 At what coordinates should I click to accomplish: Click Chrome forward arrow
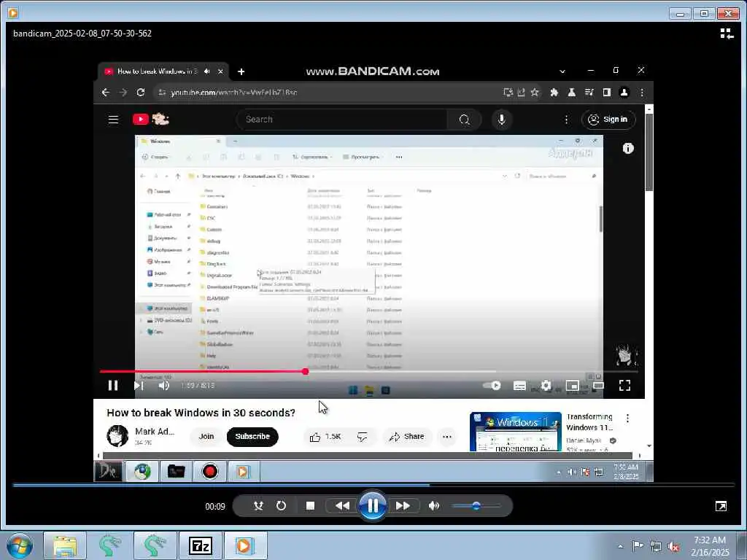tap(123, 93)
